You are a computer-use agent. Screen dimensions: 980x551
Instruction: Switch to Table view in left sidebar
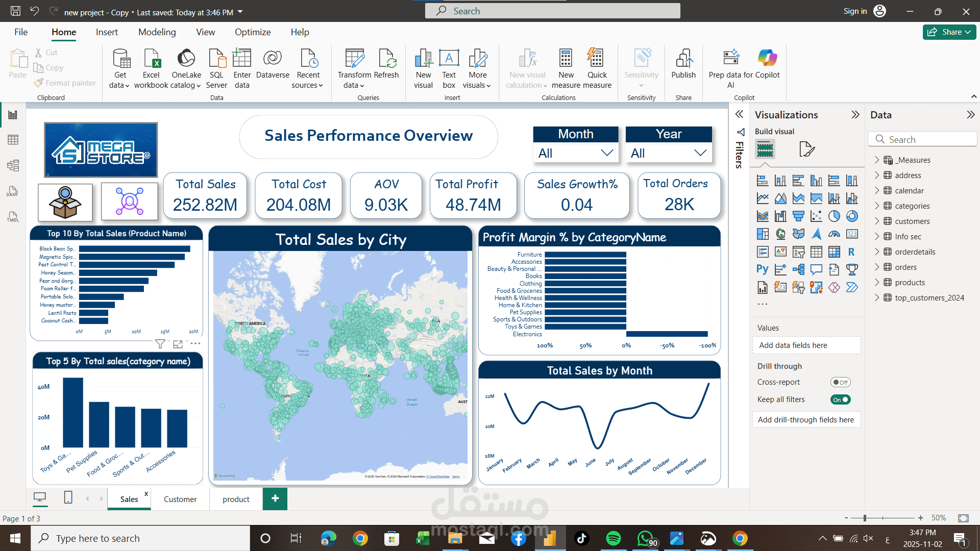tap(13, 140)
